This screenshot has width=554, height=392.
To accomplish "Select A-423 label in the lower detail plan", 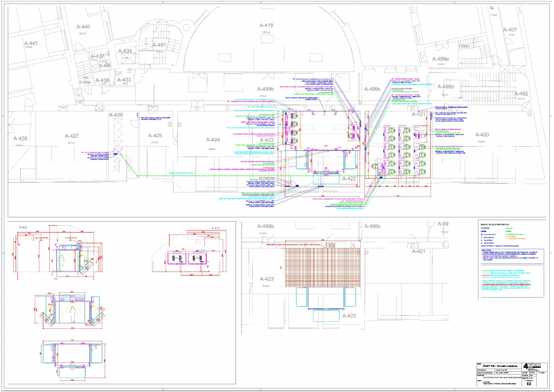I will 267,279.
